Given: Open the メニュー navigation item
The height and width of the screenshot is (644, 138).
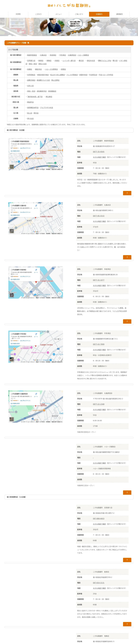Looking at the screenshot, I should [59, 14].
